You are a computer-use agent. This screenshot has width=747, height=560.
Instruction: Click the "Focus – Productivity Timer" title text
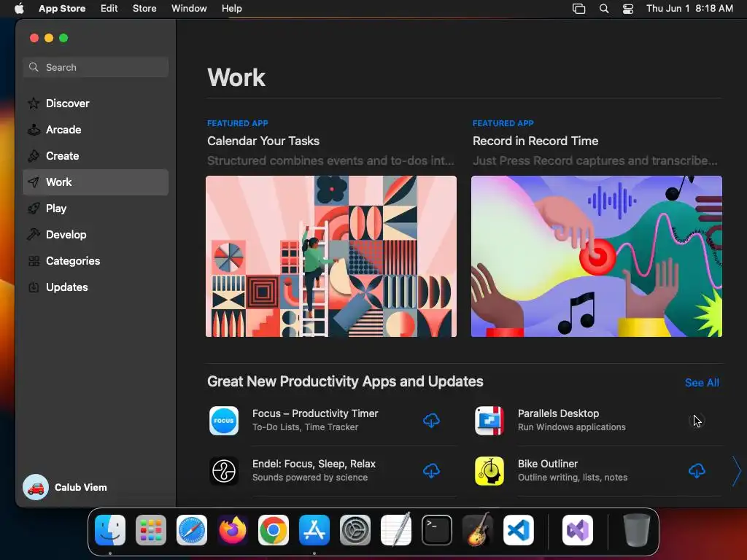tap(315, 413)
